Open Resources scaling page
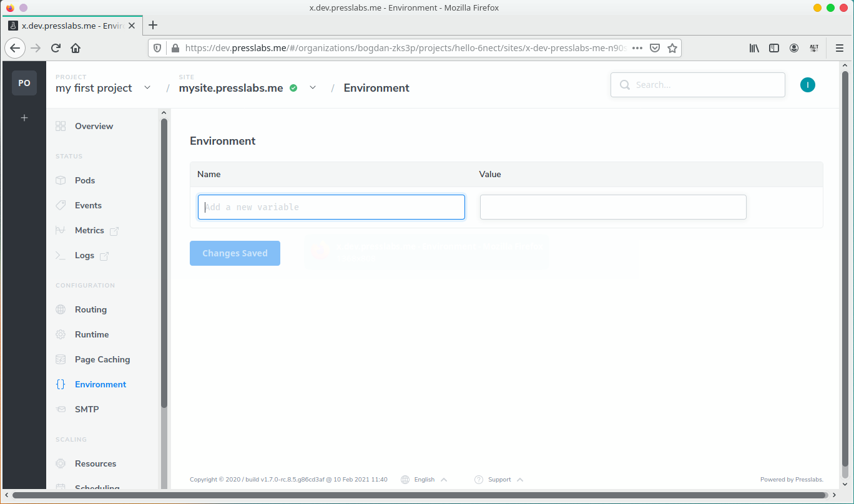This screenshot has width=854, height=504. pos(96,463)
